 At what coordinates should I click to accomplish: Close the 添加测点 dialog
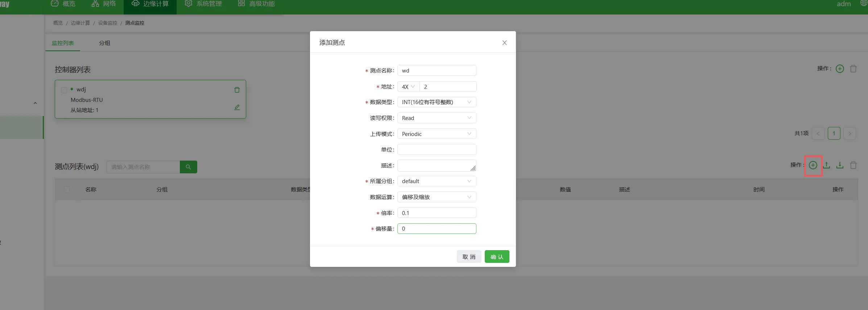coord(504,43)
